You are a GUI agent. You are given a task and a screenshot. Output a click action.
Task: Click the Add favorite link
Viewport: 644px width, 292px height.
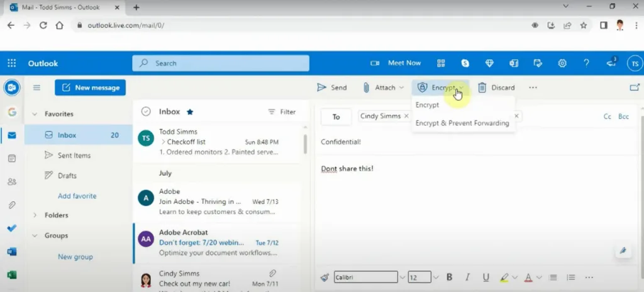tap(77, 196)
